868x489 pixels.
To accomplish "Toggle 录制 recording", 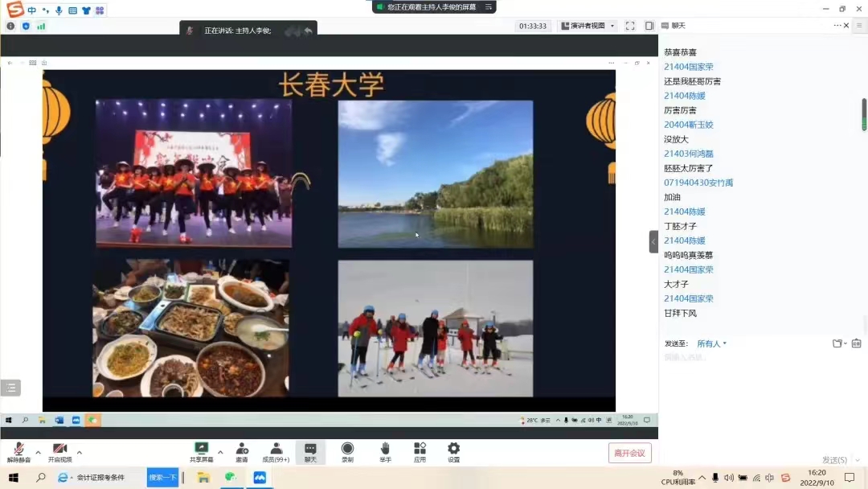I will [347, 452].
